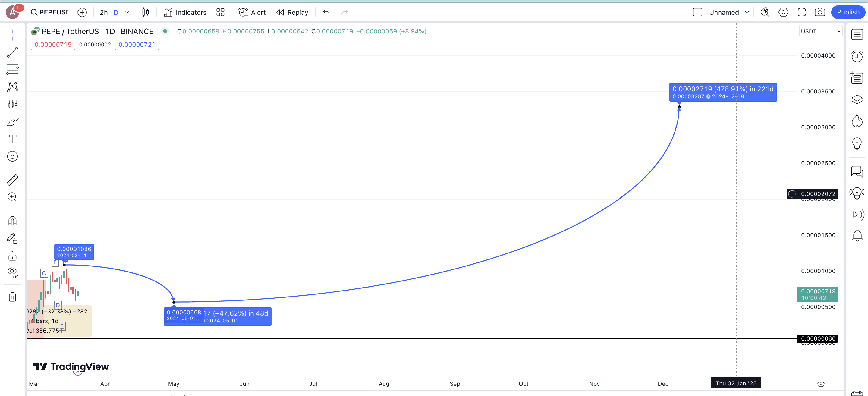
Task: Open the alarm clock alerts panel
Action: pos(857,56)
